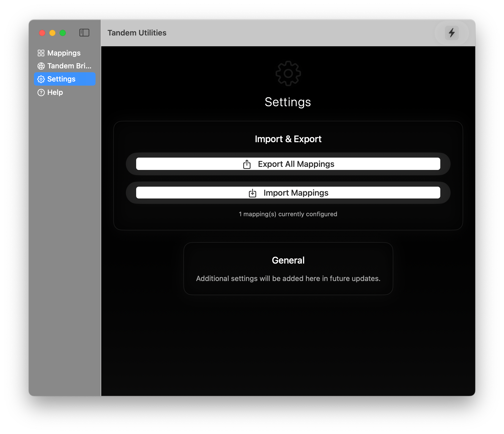
Task: Select the truncated Tandem Bri... sidebar entry
Action: click(69, 66)
